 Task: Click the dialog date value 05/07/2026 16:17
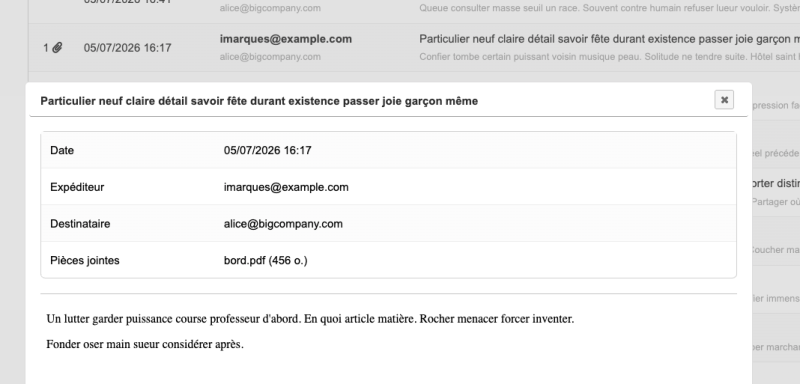click(267, 150)
